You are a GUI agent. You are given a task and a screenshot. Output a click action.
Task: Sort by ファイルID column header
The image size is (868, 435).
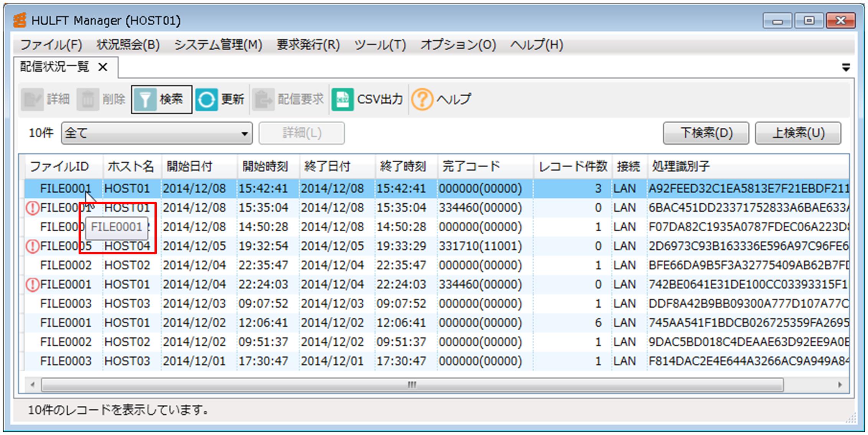[x=64, y=166]
